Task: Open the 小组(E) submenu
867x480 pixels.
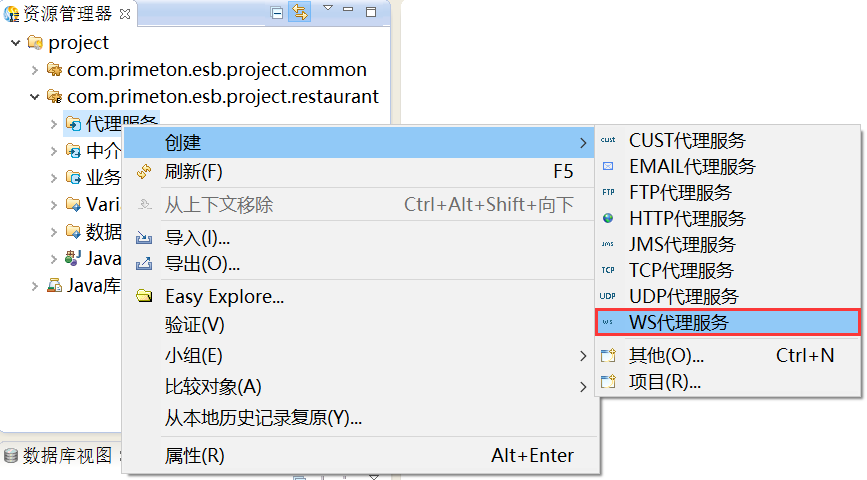Action: [x=359, y=356]
